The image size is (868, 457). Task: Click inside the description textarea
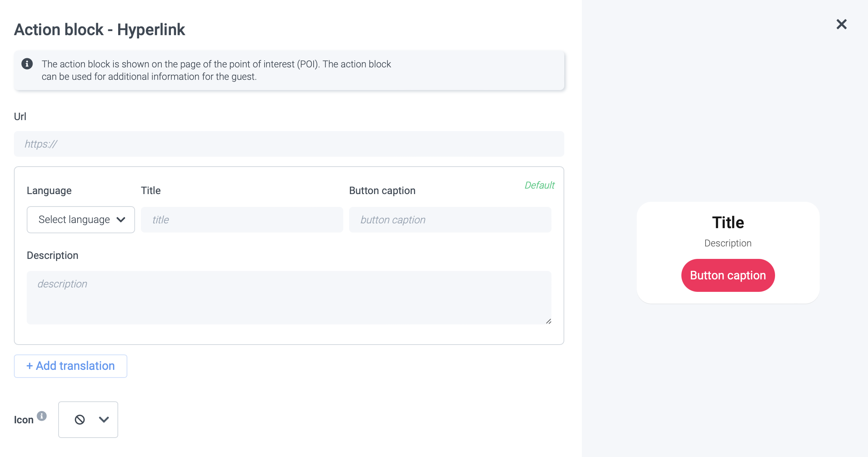289,298
